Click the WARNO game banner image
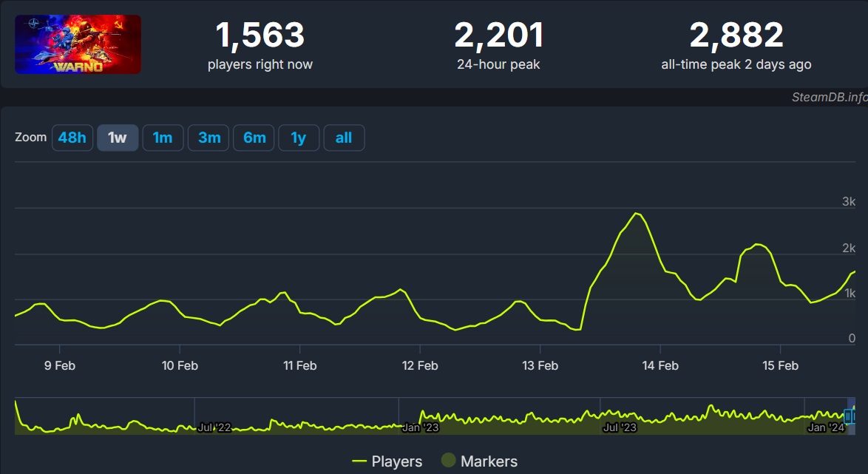 tap(78, 44)
